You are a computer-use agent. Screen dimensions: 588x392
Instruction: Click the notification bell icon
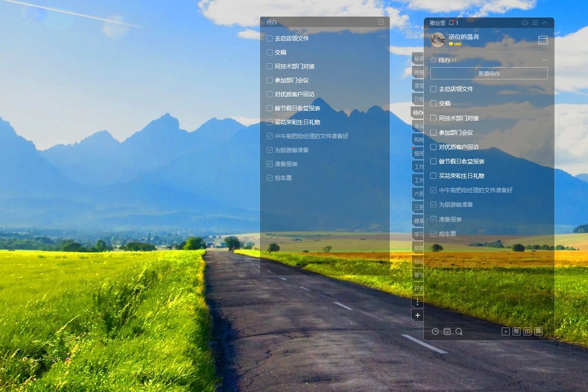[x=452, y=23]
